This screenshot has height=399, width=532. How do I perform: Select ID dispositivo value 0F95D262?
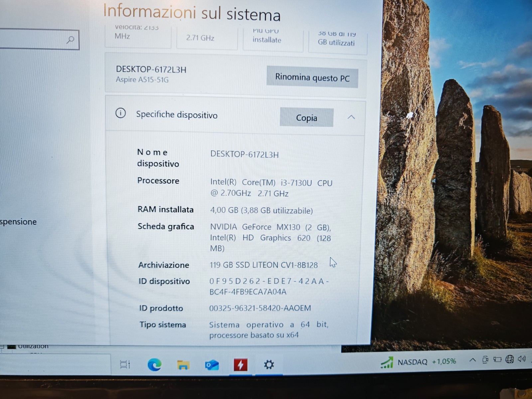point(269,286)
